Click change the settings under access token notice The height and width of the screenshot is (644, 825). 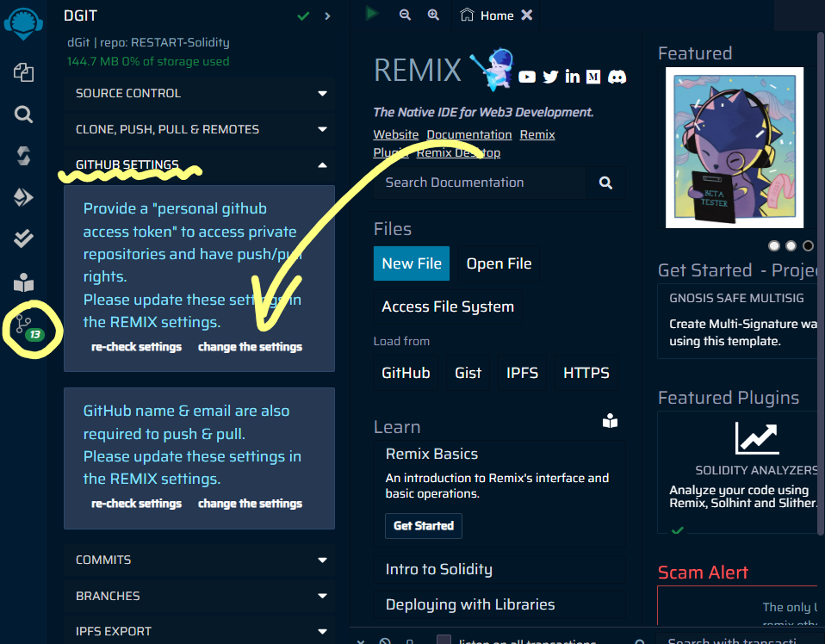click(x=250, y=347)
